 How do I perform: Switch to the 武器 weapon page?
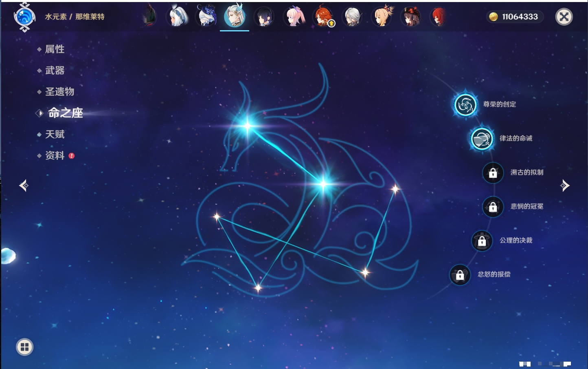pos(55,71)
